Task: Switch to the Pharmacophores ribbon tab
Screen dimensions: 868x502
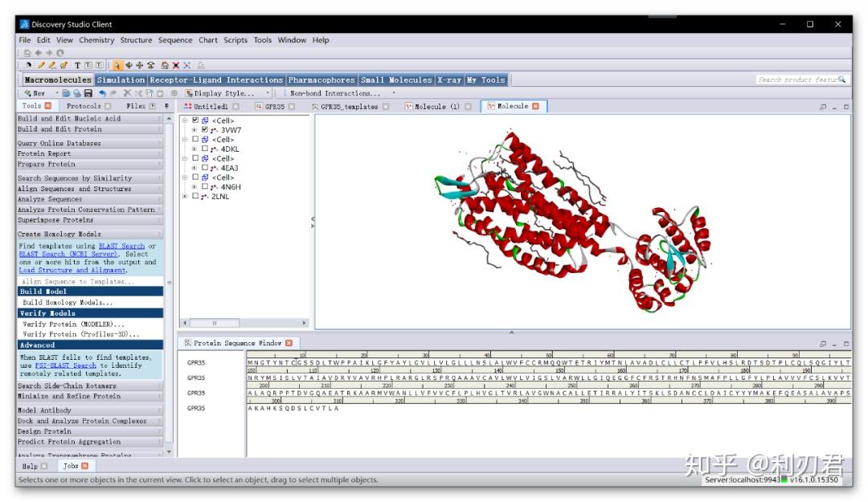Action: [321, 80]
